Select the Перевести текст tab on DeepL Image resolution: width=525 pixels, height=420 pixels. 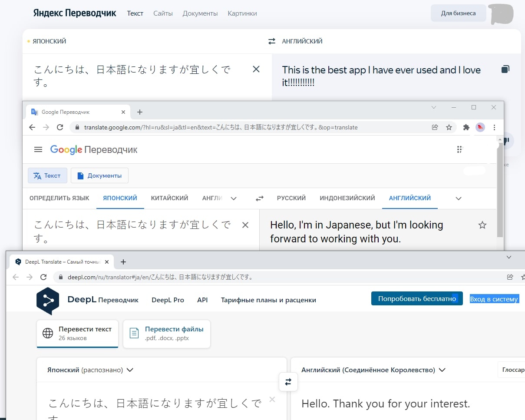point(77,334)
